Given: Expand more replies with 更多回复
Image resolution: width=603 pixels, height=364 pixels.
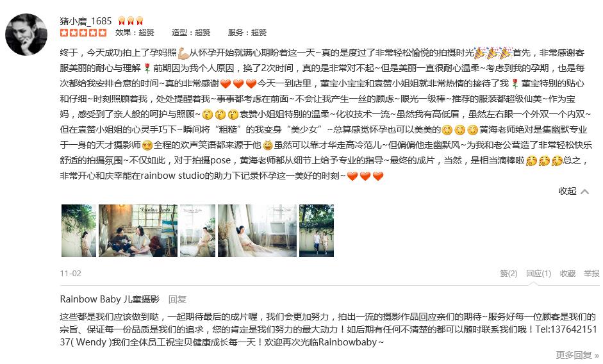Looking at the screenshot, I should point(577,355).
